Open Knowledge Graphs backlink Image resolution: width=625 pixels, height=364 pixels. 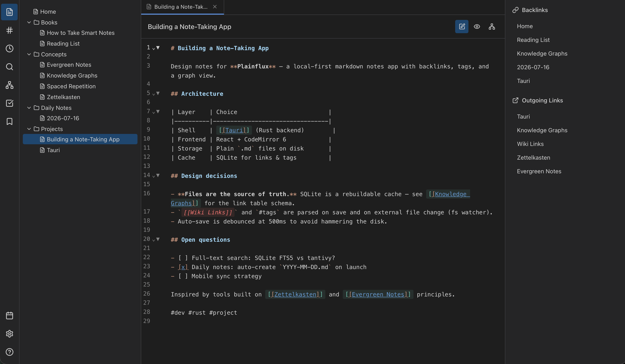(542, 53)
